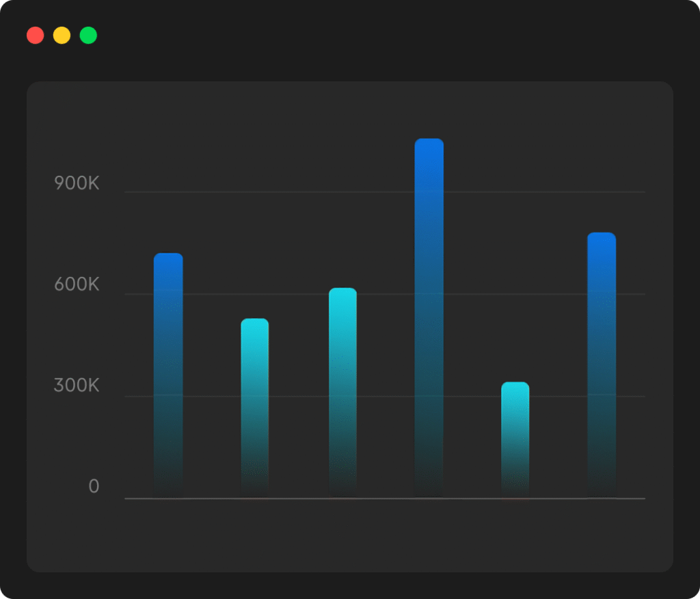The height and width of the screenshot is (599, 700).
Task: Minimize the window with the yellow button
Action: (62, 36)
